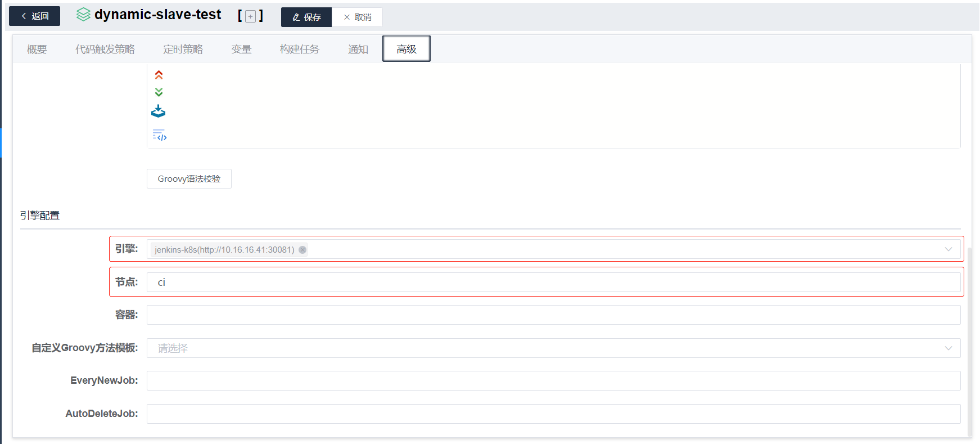Focus the 节点 input containing ci
This screenshot has width=980, height=444.
pos(553,282)
